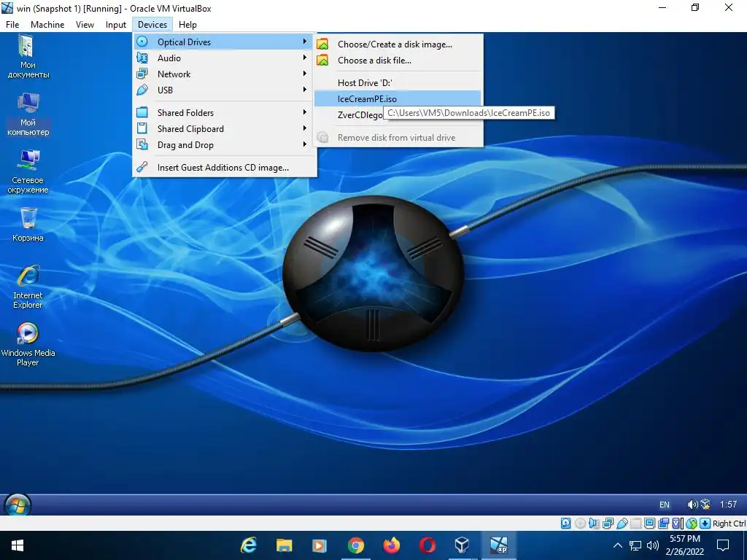
Task: Click the guest volume tray icon
Action: tap(693, 505)
